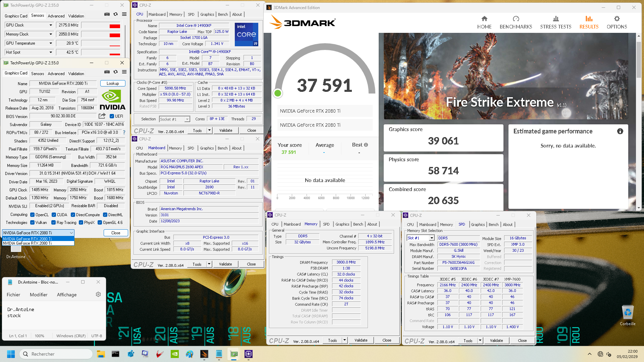The image size is (644, 362).
Task: Toggle the OpenCL checkbox
Action: pyautogui.click(x=33, y=215)
